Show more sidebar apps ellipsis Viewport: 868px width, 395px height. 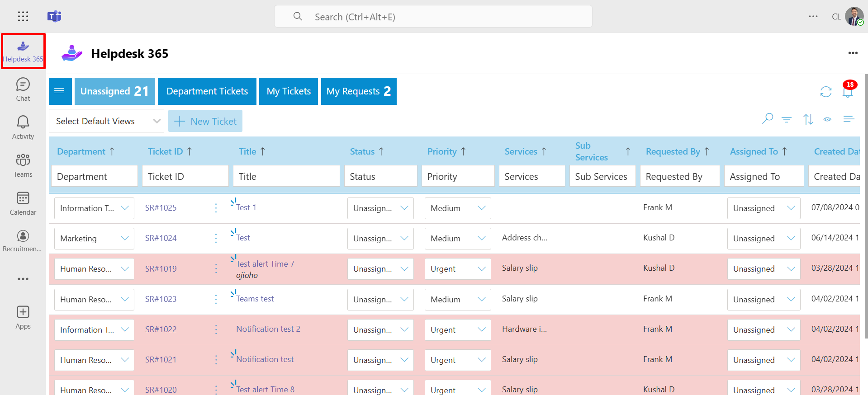point(23,279)
